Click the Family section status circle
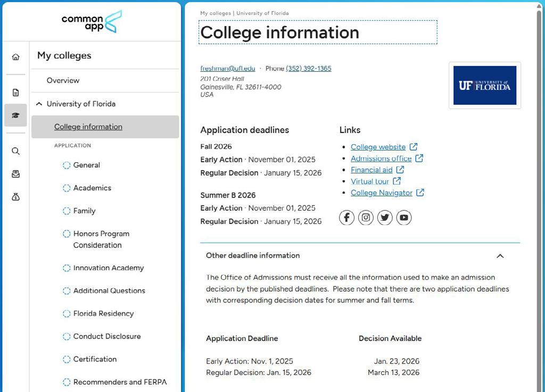Image resolution: width=545 pixels, height=392 pixels. pyautogui.click(x=67, y=211)
